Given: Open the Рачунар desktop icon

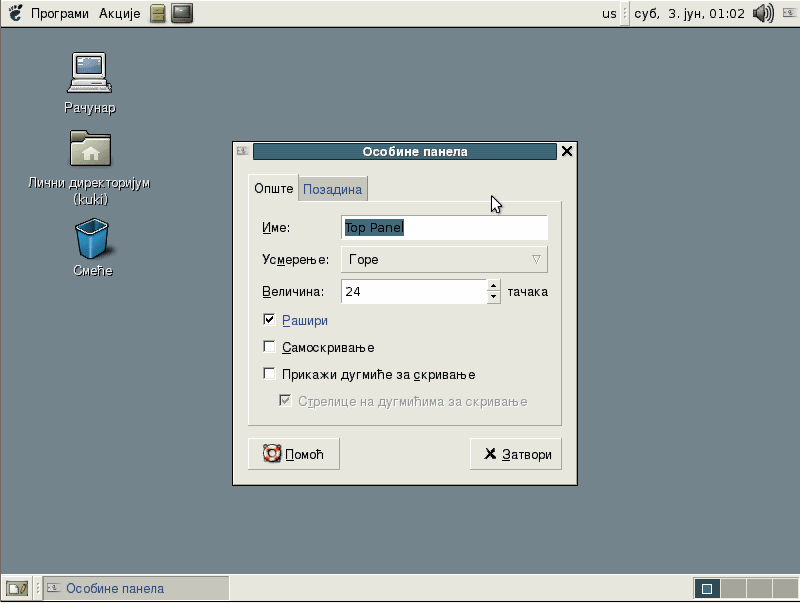Looking at the screenshot, I should tap(89, 83).
